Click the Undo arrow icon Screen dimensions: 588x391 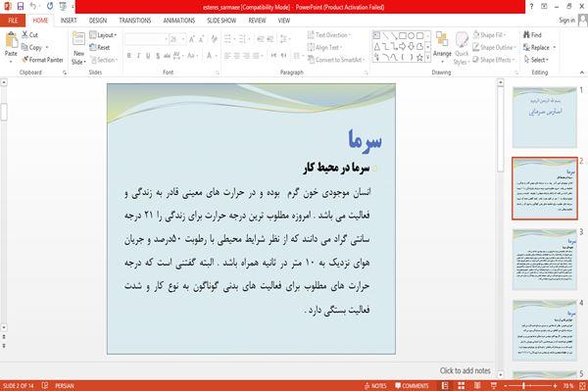click(33, 6)
